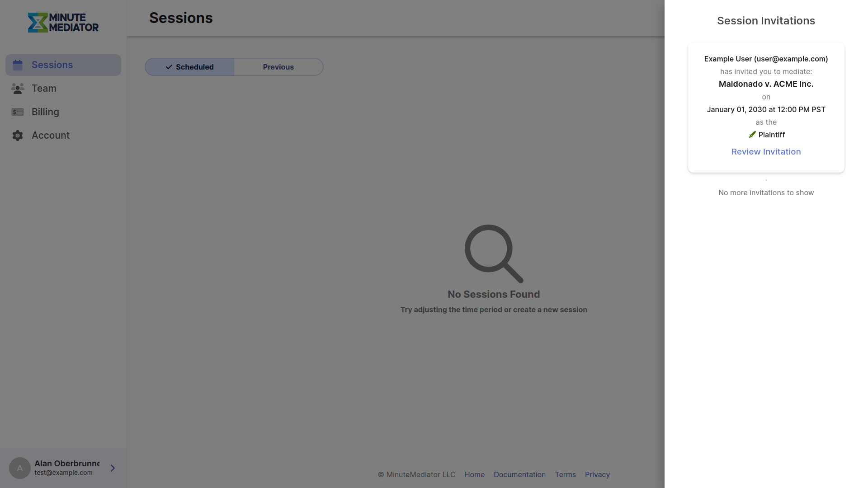Click the user avatar circle
Image resolution: width=868 pixels, height=488 pixels.
[20, 468]
